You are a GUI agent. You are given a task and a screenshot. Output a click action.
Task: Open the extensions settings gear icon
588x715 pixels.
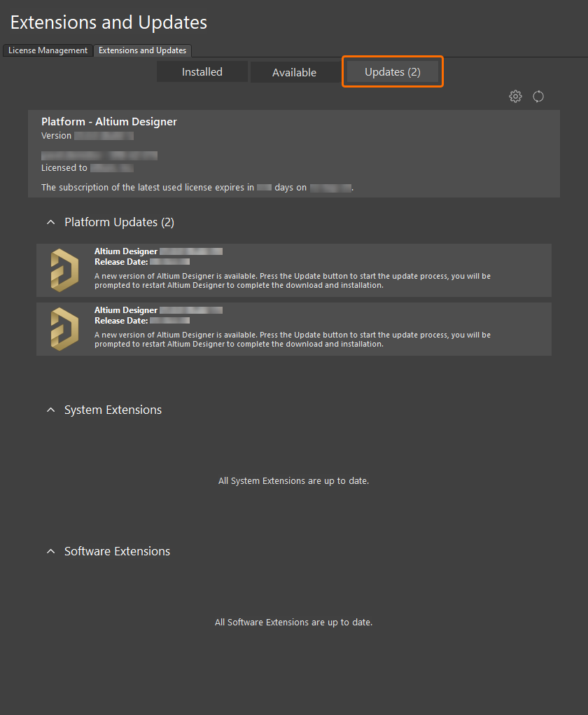(x=515, y=96)
